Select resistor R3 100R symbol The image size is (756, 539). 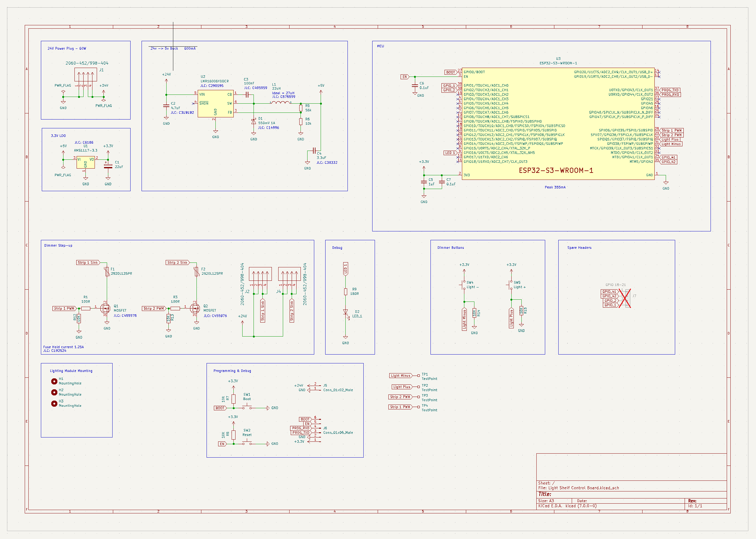coord(175,308)
